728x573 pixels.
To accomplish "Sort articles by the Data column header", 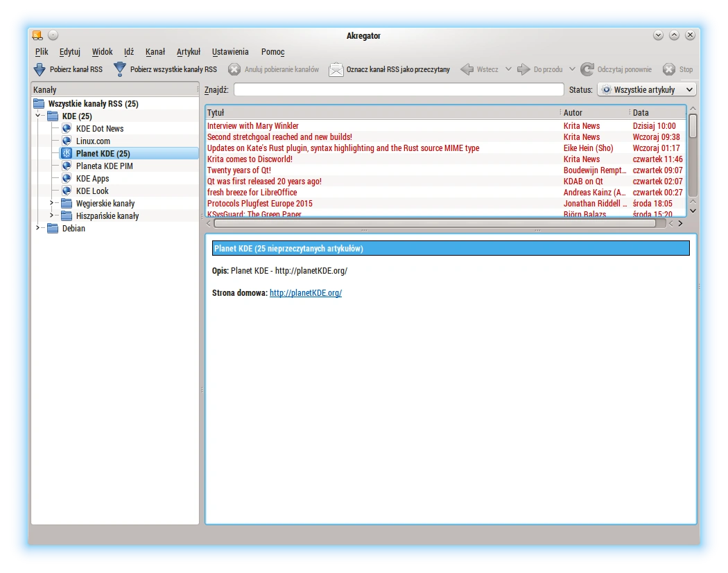I will click(x=658, y=113).
